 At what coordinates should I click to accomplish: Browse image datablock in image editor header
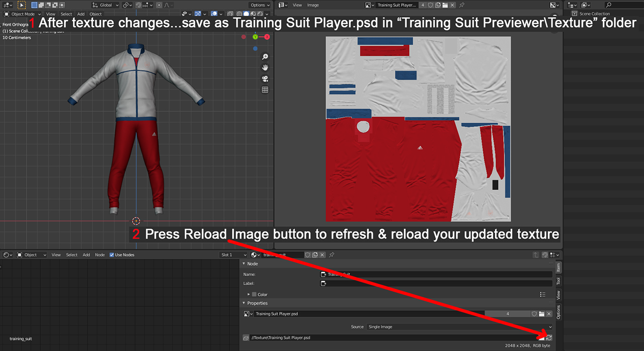tap(369, 5)
